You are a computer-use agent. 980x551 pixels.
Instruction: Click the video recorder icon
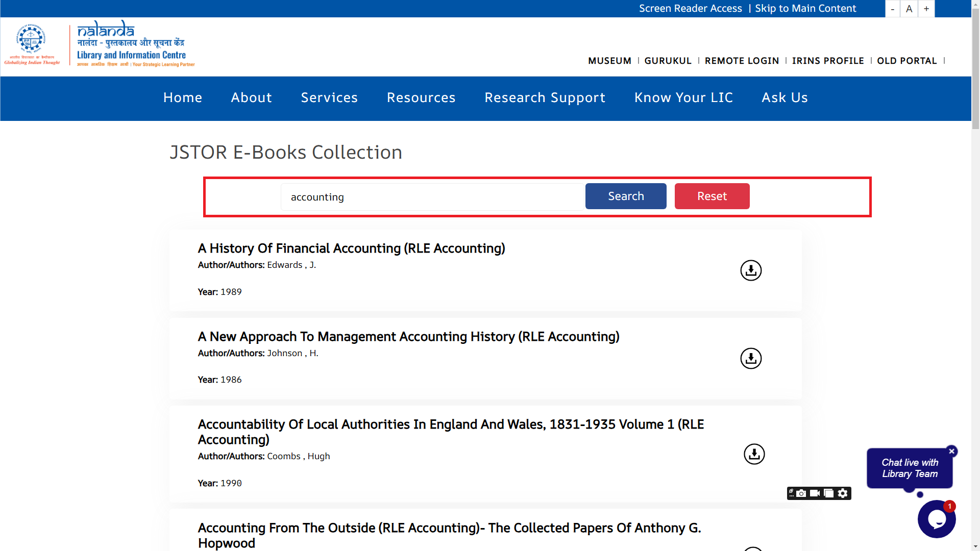coord(815,493)
